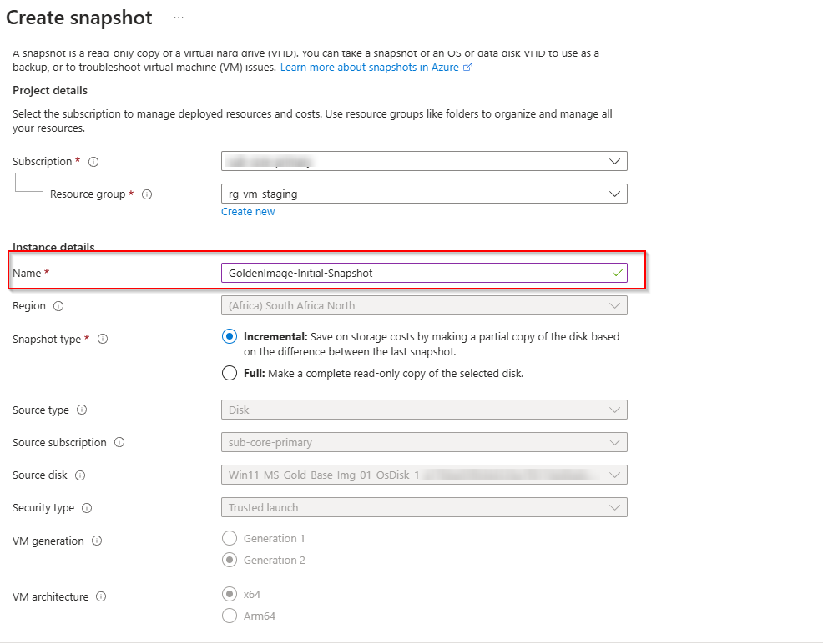Click the Snapshot type info icon
823x644 pixels.
click(x=103, y=340)
